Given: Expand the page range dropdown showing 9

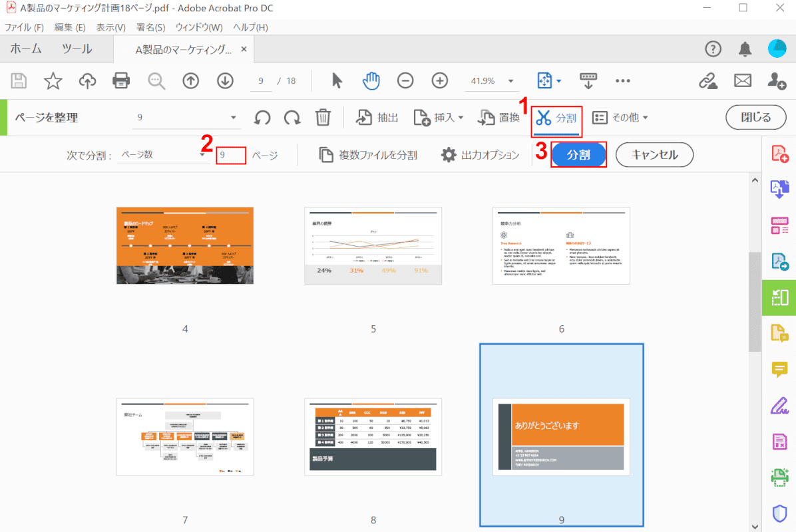Looking at the screenshot, I should pyautogui.click(x=186, y=118).
